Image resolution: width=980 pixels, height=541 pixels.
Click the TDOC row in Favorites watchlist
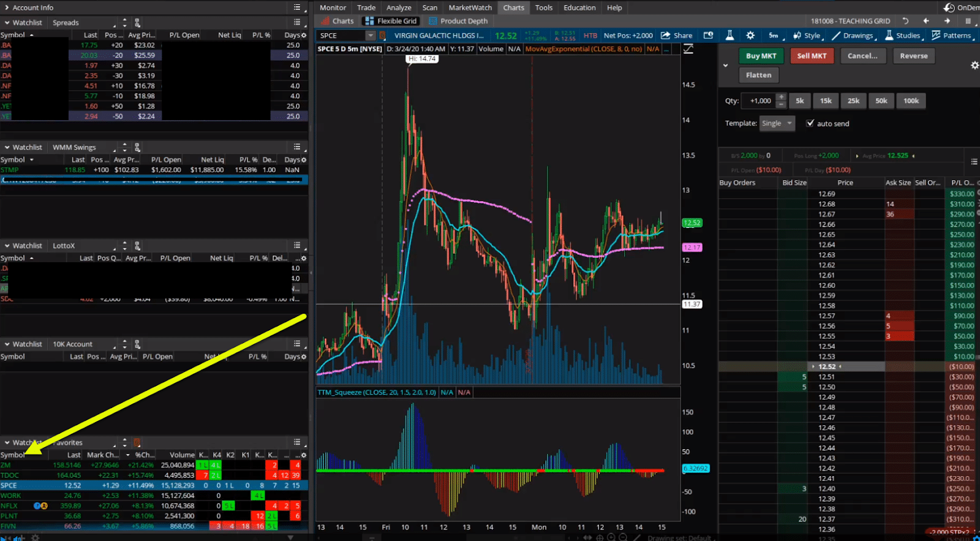[x=153, y=475]
